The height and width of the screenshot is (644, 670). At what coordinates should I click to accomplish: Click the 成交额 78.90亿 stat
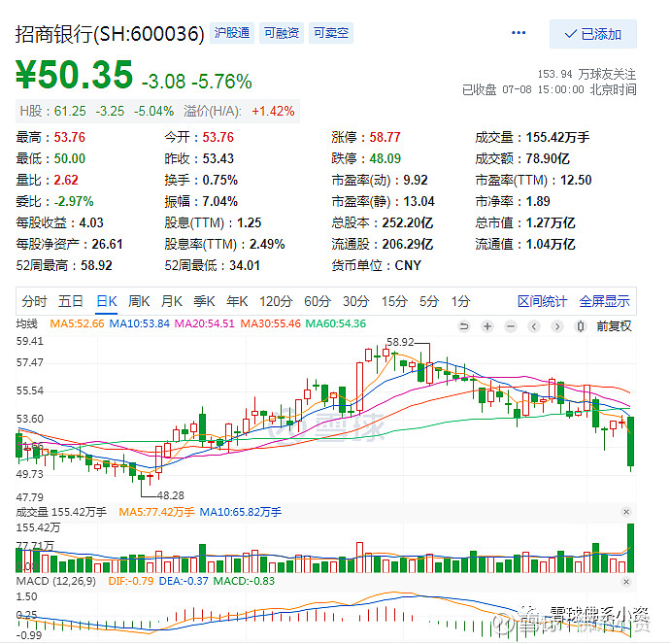[x=522, y=158]
